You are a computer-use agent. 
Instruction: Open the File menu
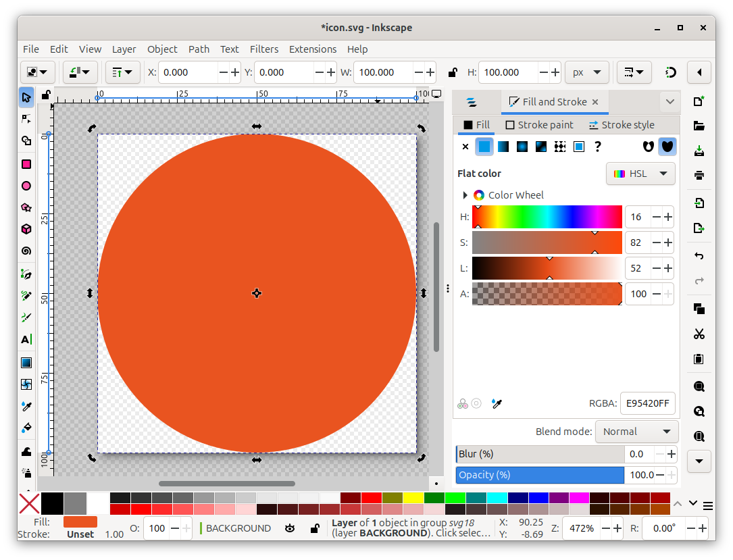click(x=31, y=49)
